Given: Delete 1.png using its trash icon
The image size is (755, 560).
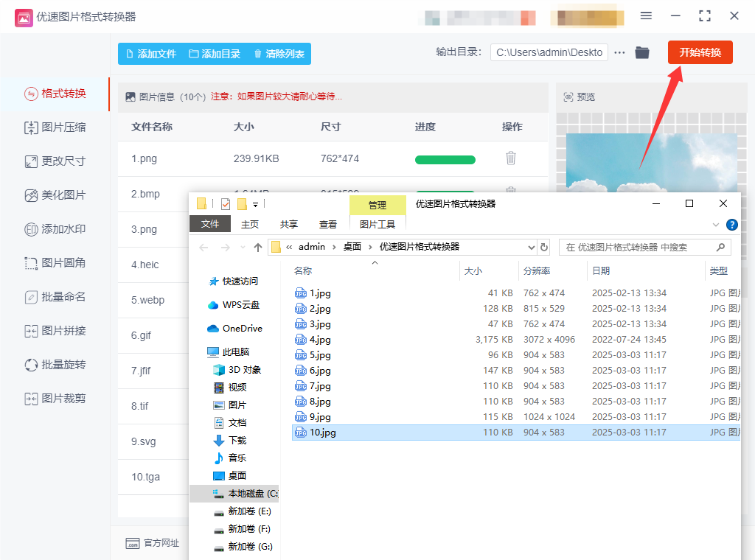Looking at the screenshot, I should 511,158.
